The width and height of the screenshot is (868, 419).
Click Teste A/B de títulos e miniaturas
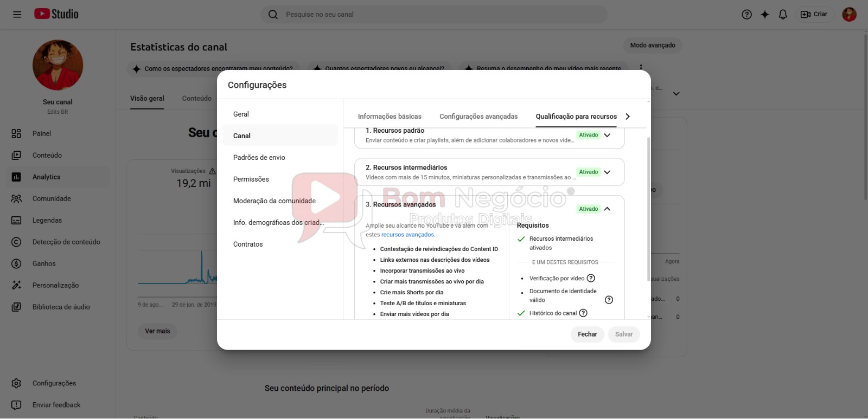tap(423, 303)
